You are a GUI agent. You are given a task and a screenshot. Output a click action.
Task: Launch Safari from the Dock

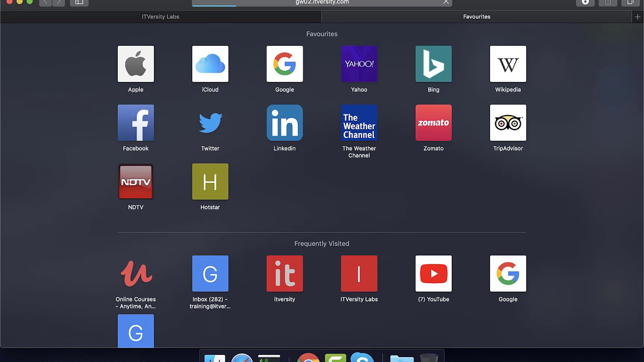(242, 358)
